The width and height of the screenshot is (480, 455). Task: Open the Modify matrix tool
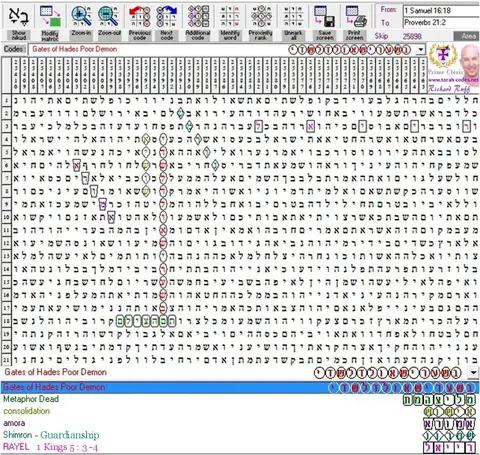click(x=50, y=16)
